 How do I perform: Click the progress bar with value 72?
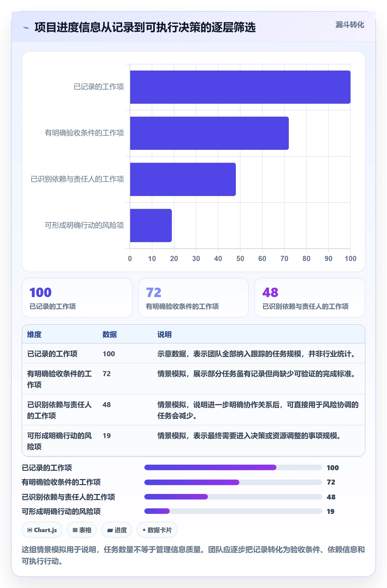point(233,482)
